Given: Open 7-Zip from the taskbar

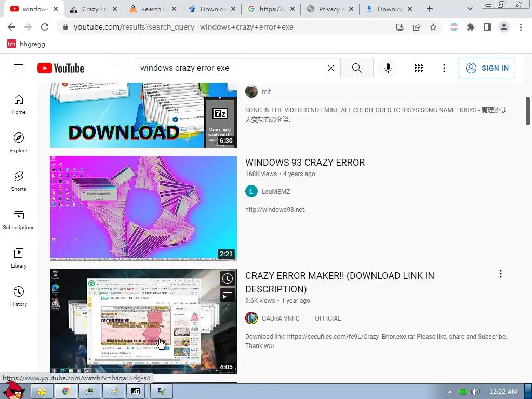Looking at the screenshot, I should 136,392.
